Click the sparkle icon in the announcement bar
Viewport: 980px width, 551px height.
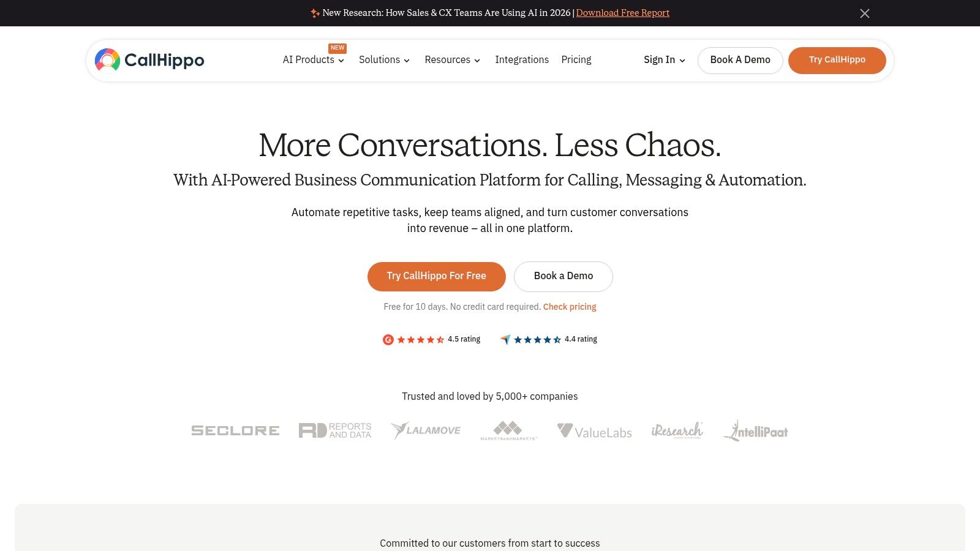pyautogui.click(x=315, y=13)
